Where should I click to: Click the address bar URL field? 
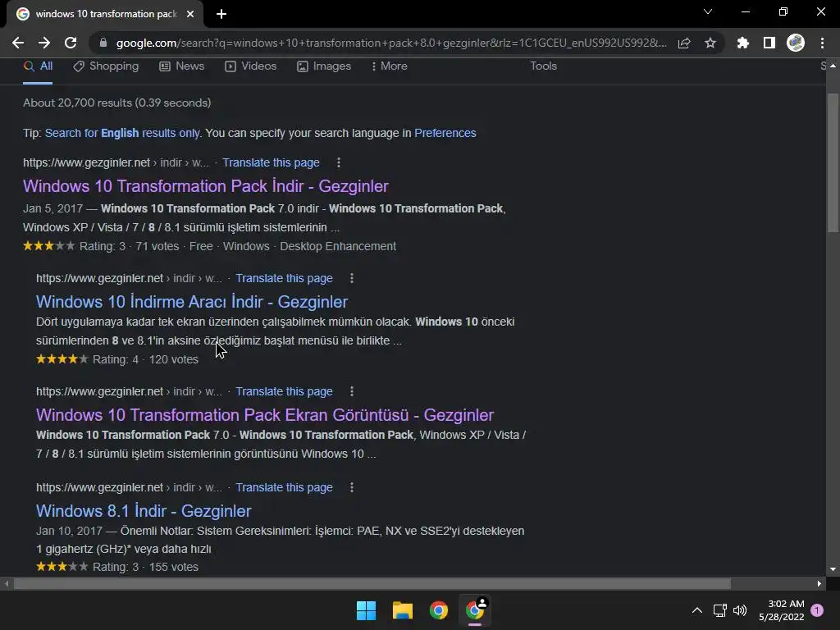pyautogui.click(x=391, y=43)
